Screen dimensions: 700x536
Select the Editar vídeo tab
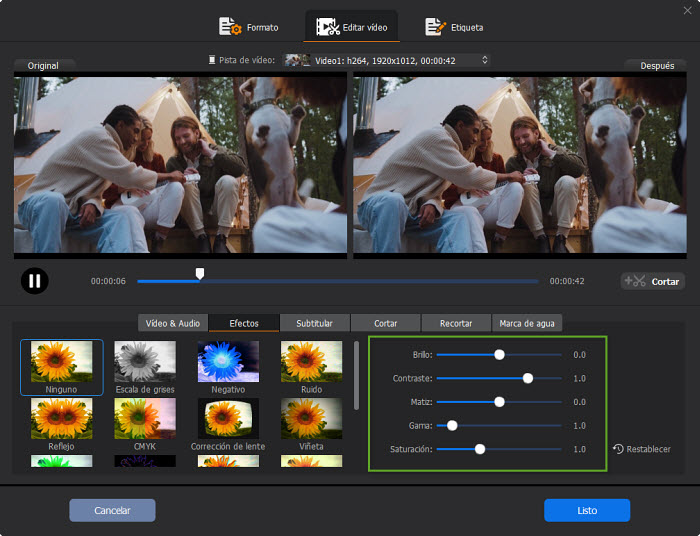350,27
